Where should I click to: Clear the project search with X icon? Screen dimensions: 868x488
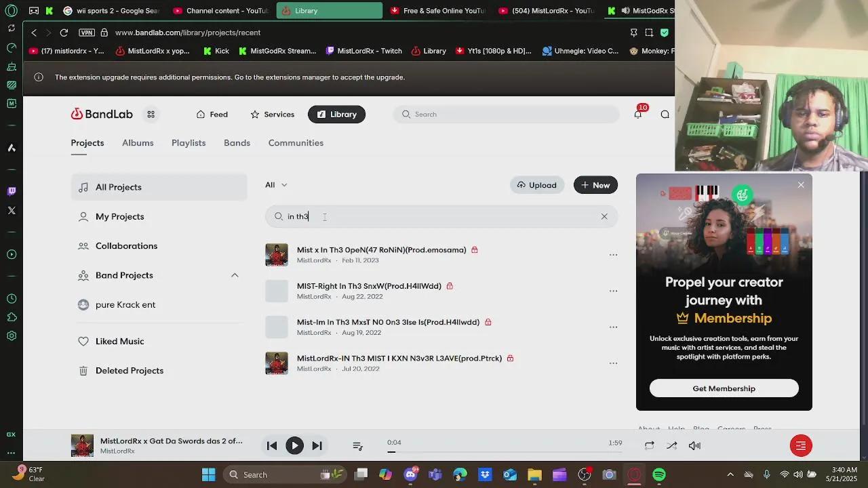coord(604,216)
